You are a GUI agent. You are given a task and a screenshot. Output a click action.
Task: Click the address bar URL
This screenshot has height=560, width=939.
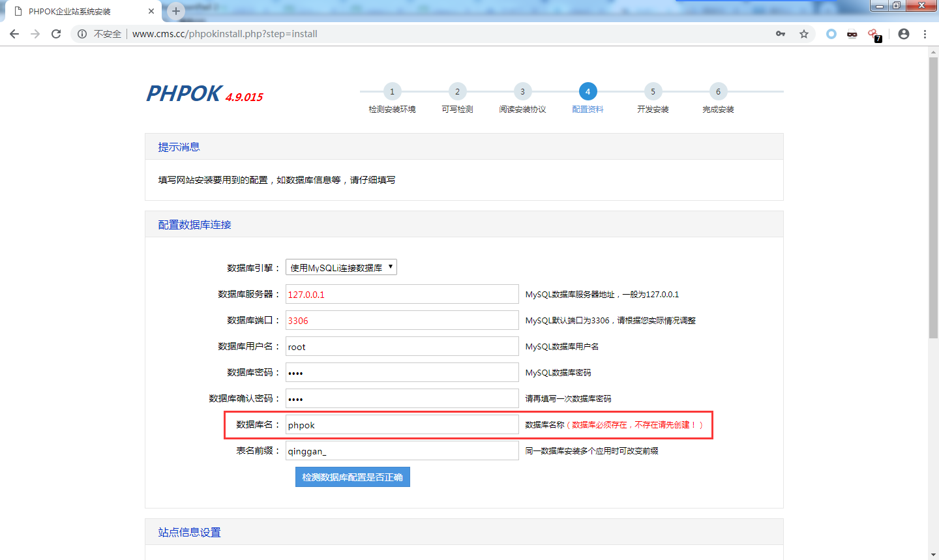pos(225,34)
